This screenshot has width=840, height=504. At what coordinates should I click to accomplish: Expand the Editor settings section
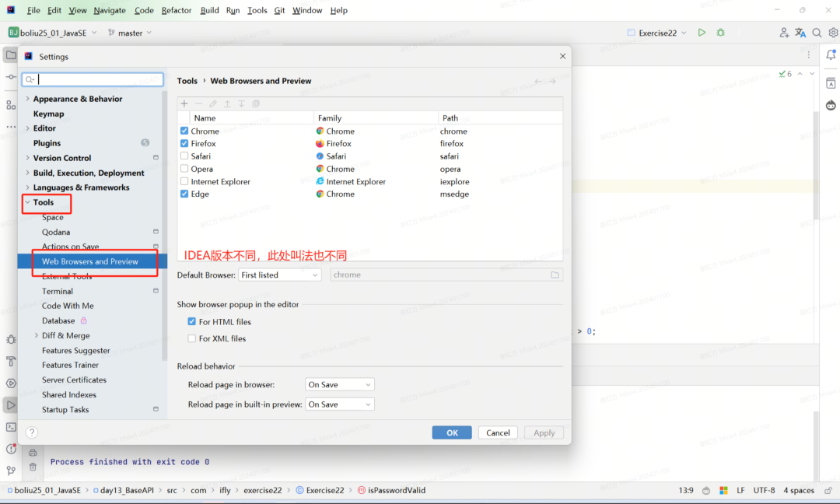coord(27,128)
